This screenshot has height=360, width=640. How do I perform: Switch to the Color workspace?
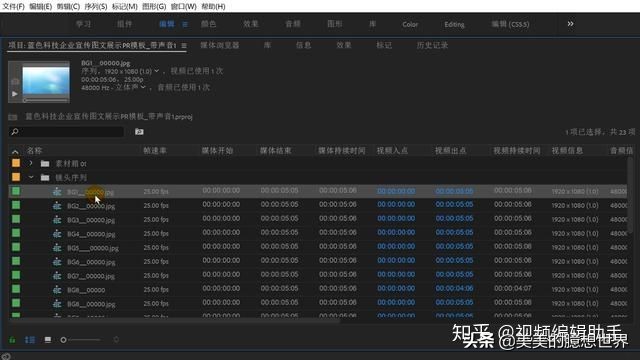[x=410, y=24]
